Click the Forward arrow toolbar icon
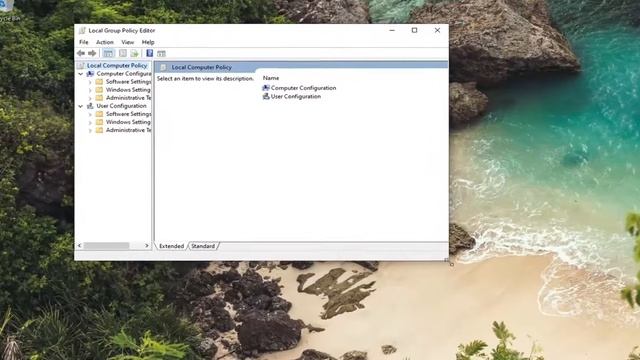640x360 pixels. click(x=92, y=53)
